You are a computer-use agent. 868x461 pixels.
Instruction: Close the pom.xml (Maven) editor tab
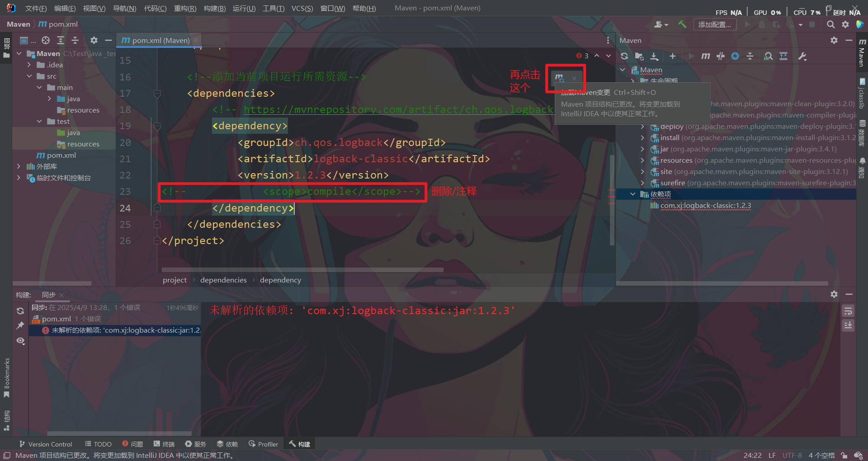[x=196, y=40]
